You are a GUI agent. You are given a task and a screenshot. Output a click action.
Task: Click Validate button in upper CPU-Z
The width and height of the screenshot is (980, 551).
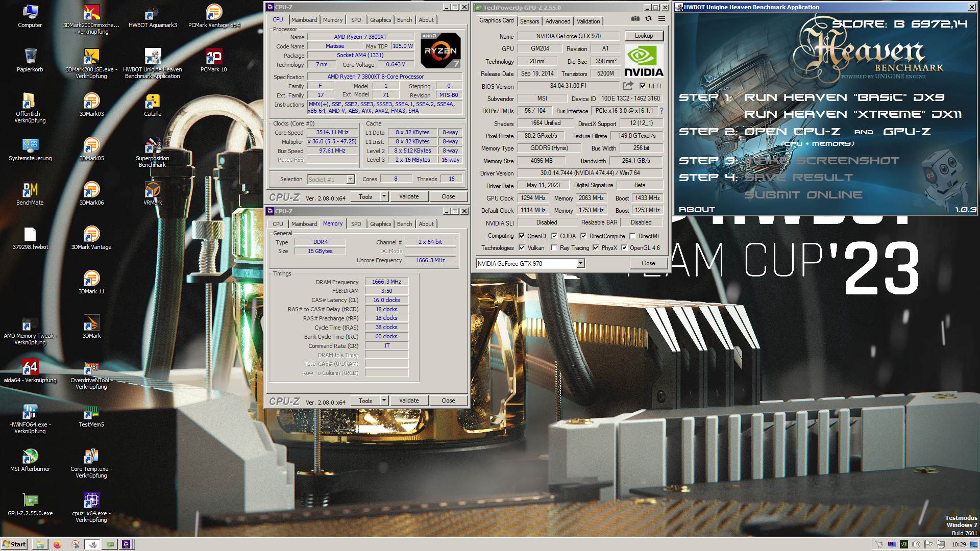[x=409, y=196]
